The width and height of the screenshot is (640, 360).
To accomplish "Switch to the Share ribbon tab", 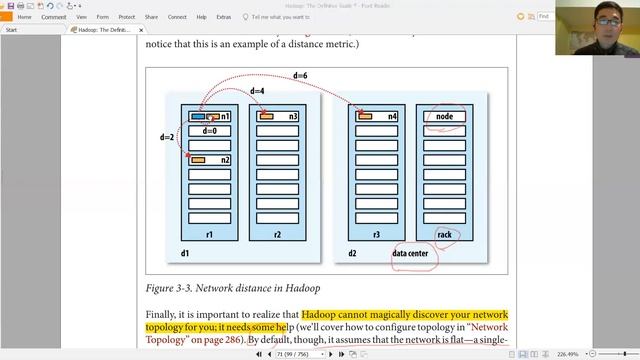I will tap(151, 17).
